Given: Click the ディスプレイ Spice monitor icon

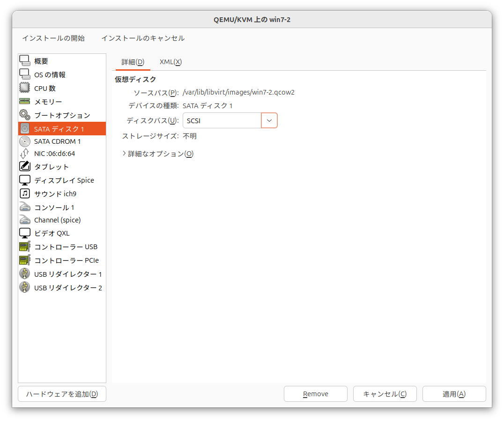Looking at the screenshot, I should click(25, 180).
